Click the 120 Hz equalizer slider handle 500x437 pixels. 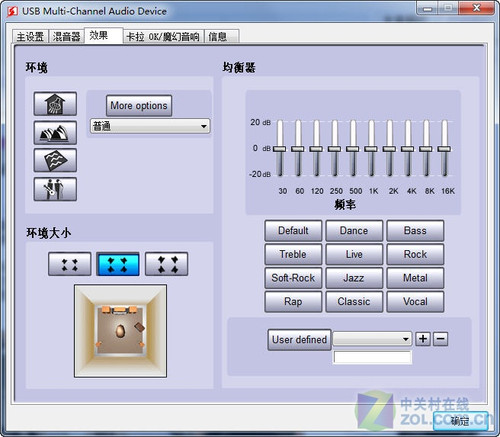(316, 149)
